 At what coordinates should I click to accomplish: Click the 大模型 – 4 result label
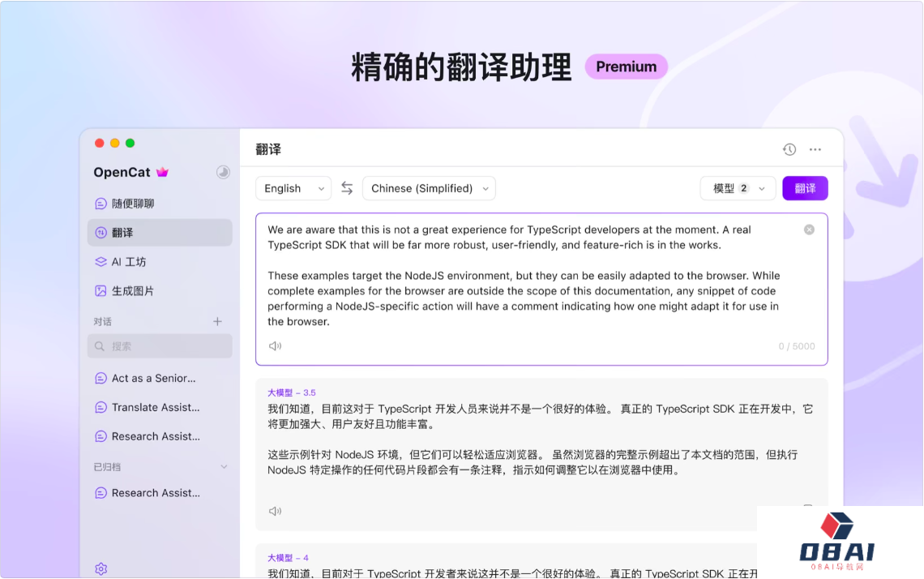[289, 558]
